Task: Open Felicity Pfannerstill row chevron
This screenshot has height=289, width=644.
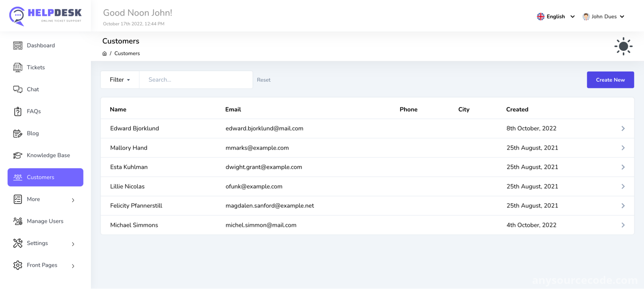Action: (x=623, y=206)
